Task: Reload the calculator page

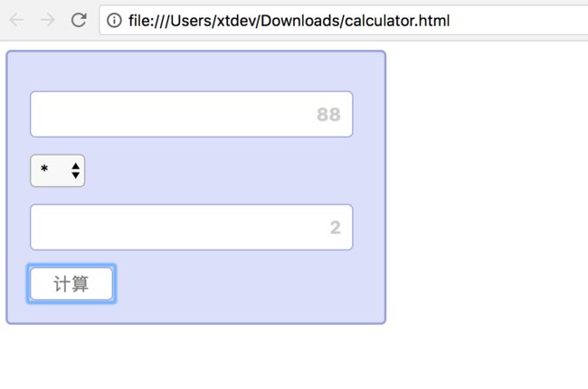Action: 79,20
